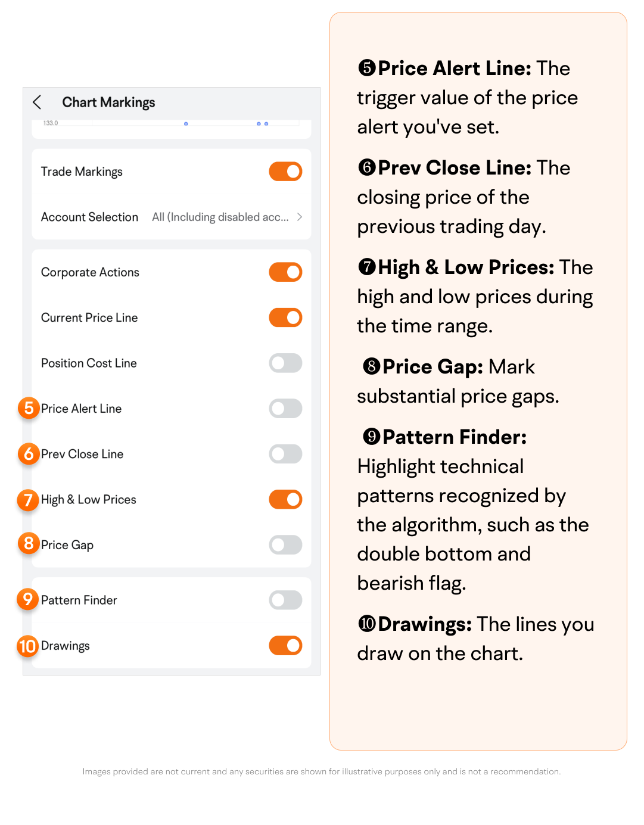Toggle the Current Price Line switch

(285, 317)
